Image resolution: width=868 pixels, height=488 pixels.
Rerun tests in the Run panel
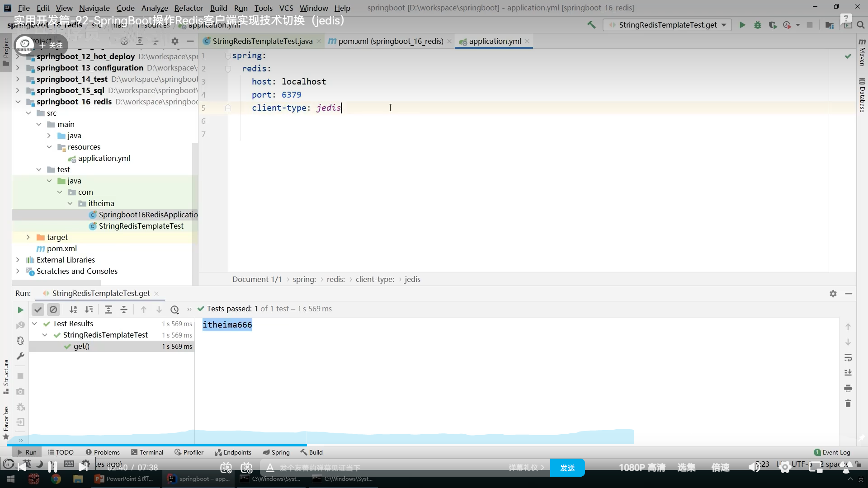click(20, 310)
